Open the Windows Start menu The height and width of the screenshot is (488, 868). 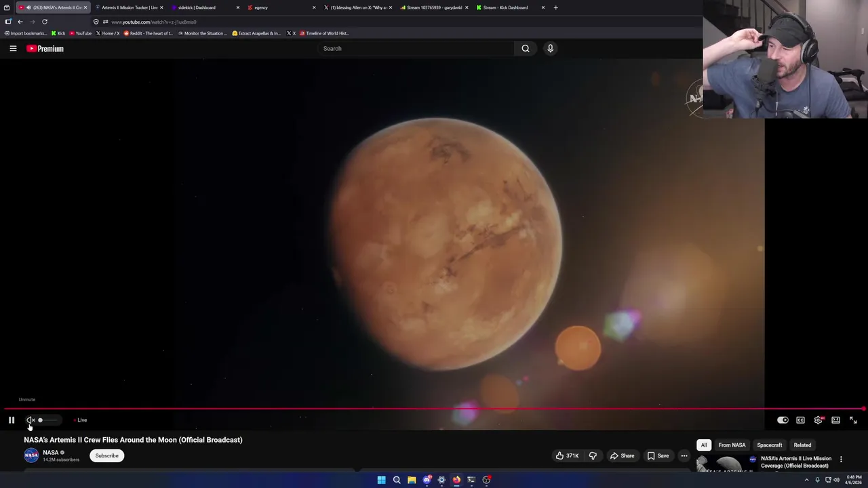click(x=381, y=480)
